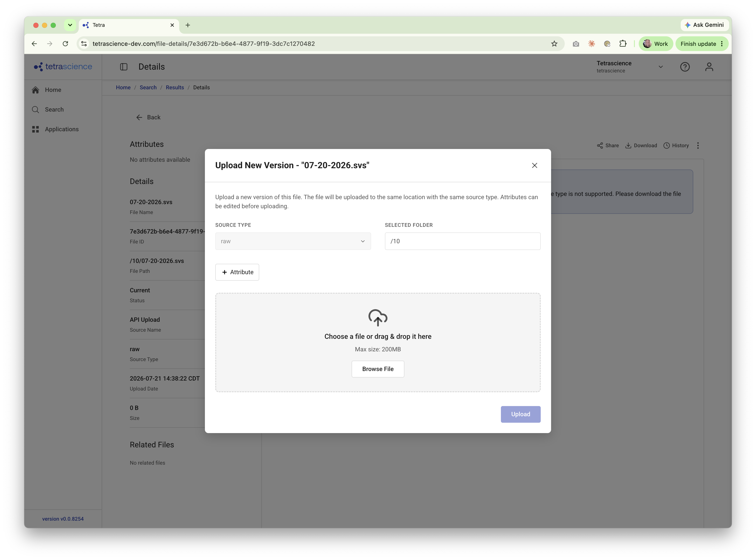Open the tab search dropdown arrow

(70, 25)
